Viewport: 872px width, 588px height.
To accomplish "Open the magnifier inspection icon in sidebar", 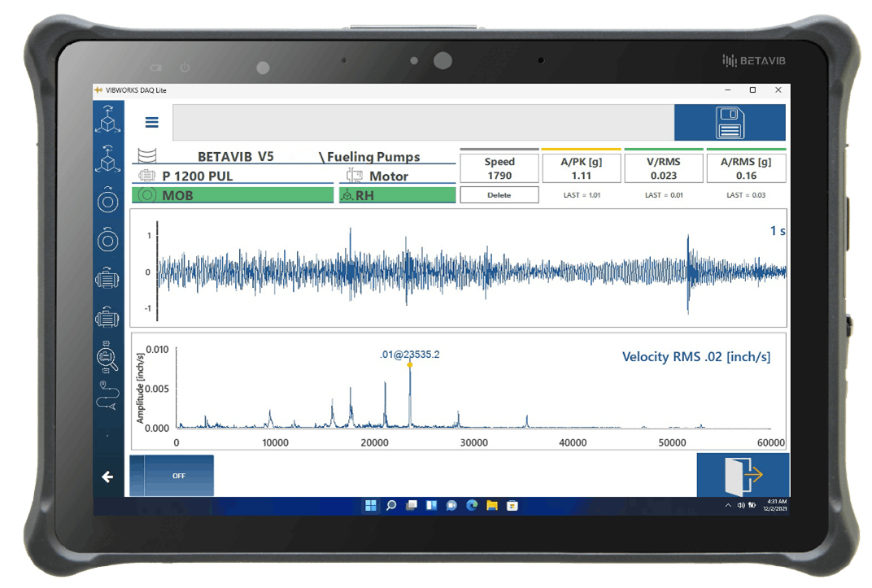I will tap(108, 355).
